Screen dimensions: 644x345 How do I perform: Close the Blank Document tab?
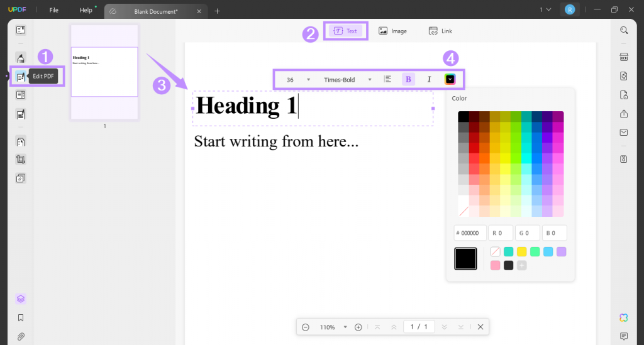[199, 11]
